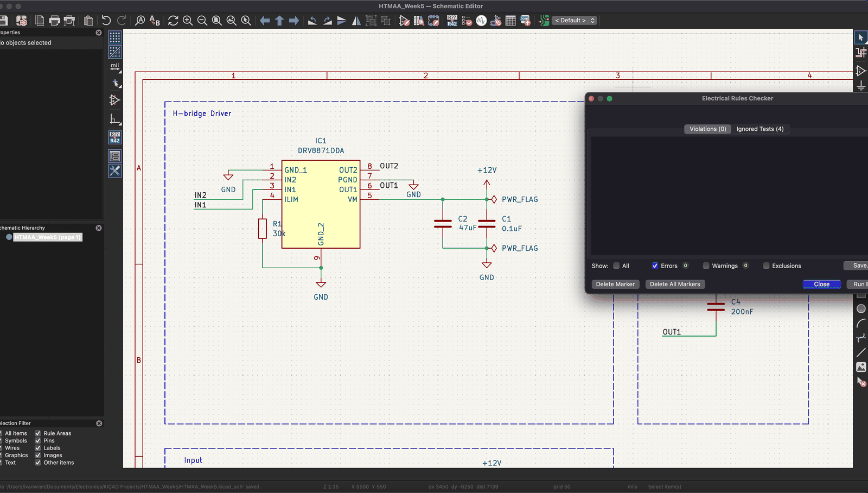
Task: Open the Simulator waveform icon
Action: point(481,21)
